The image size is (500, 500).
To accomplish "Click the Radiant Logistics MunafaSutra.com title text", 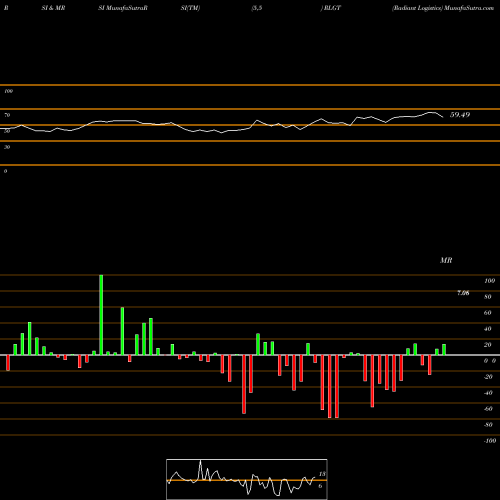I will [x=443, y=8].
